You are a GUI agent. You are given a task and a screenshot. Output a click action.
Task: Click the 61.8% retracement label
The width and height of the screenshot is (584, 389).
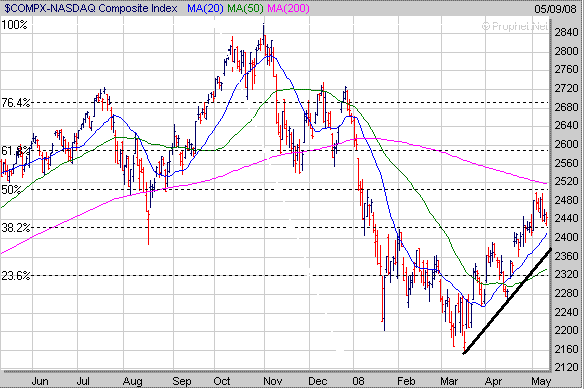[x=16, y=151]
